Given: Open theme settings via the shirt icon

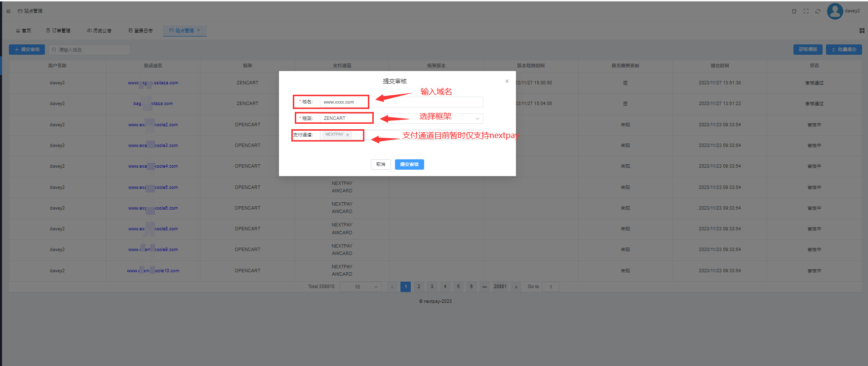Looking at the screenshot, I should [x=794, y=11].
